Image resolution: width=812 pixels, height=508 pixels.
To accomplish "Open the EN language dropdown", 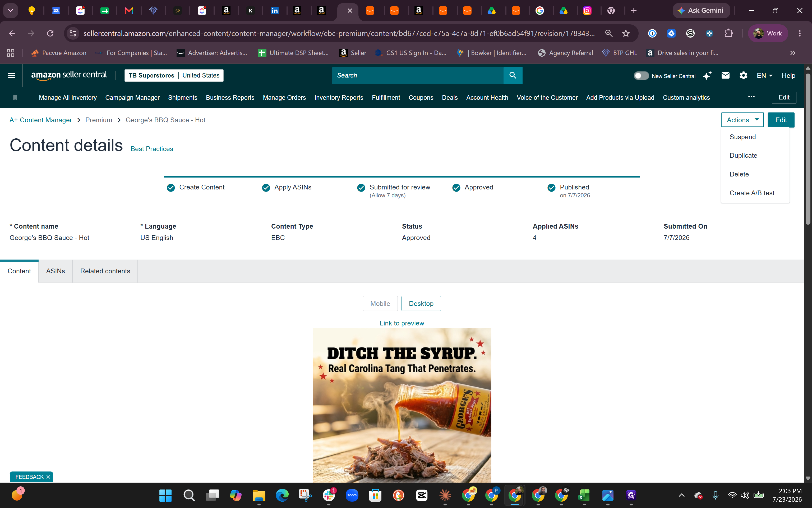I will 765,76.
